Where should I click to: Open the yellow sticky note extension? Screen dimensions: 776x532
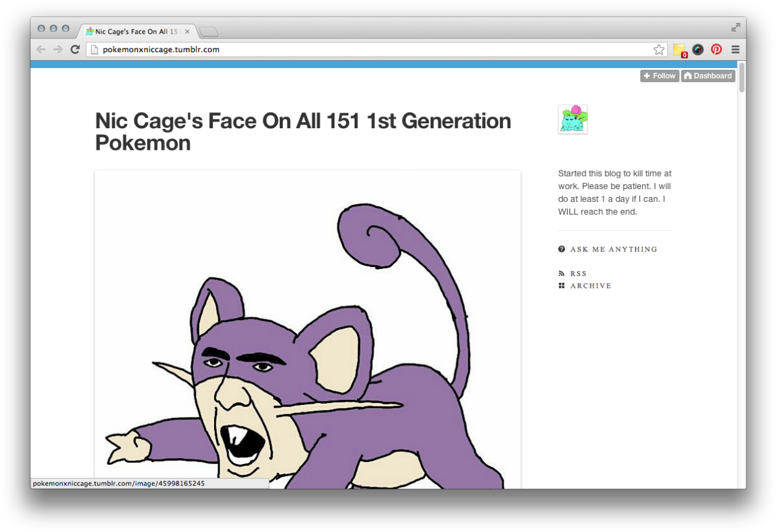[x=679, y=50]
